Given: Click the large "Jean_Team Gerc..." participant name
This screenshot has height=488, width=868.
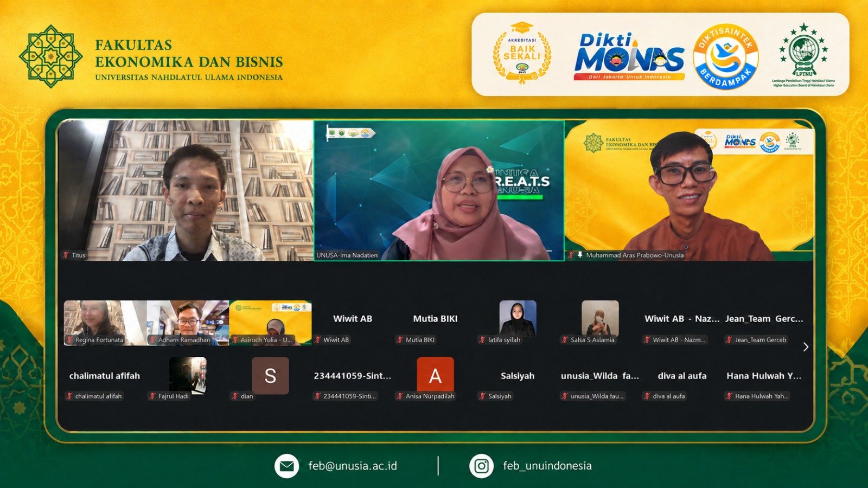Looking at the screenshot, I should pyautogui.click(x=764, y=319).
